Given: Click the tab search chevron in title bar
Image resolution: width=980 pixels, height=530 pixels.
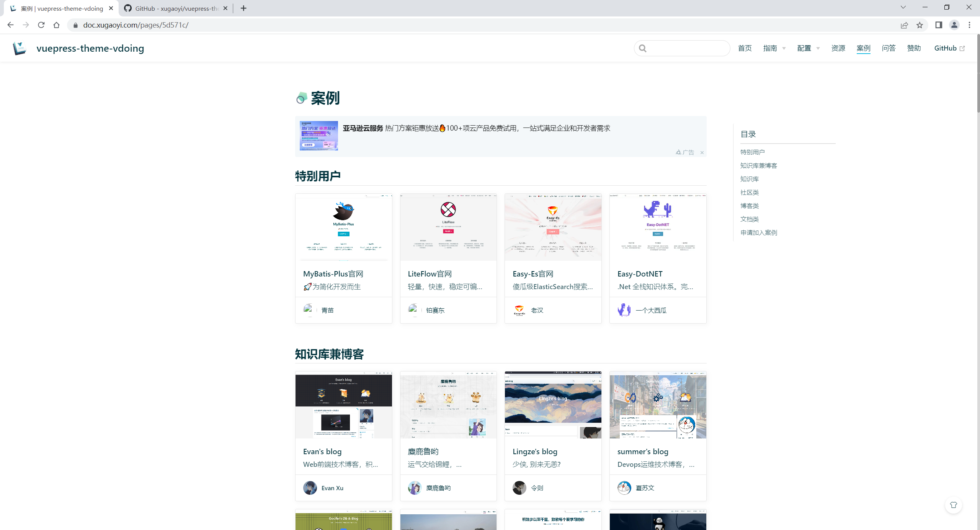Looking at the screenshot, I should tap(903, 7).
